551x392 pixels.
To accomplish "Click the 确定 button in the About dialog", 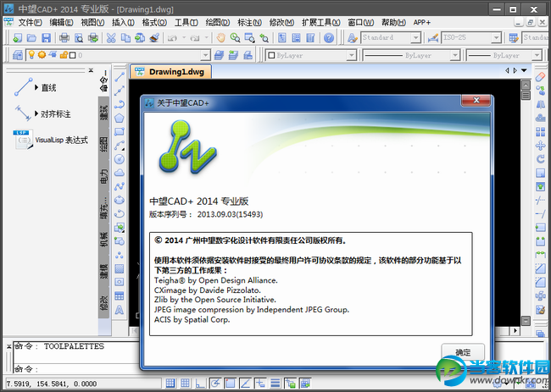I will [463, 352].
